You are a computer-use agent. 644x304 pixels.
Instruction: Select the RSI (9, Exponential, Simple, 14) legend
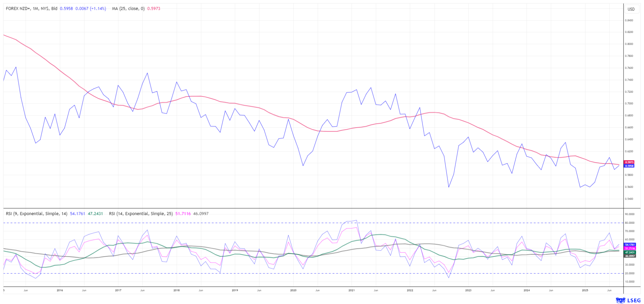pyautogui.click(x=37, y=214)
